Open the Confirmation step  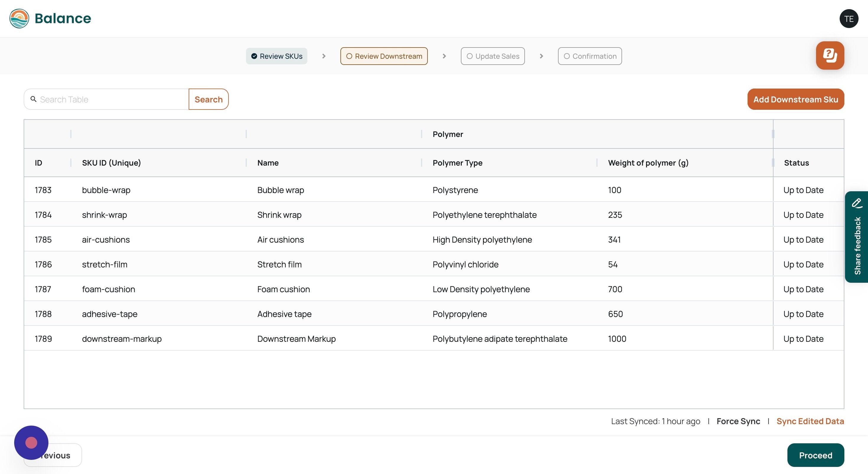click(590, 56)
